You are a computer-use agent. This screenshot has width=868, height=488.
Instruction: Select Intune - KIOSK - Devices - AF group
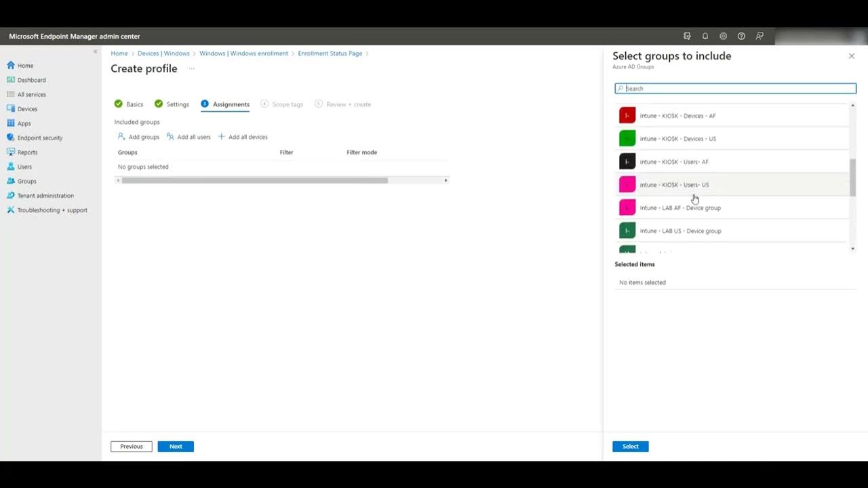[x=732, y=115]
